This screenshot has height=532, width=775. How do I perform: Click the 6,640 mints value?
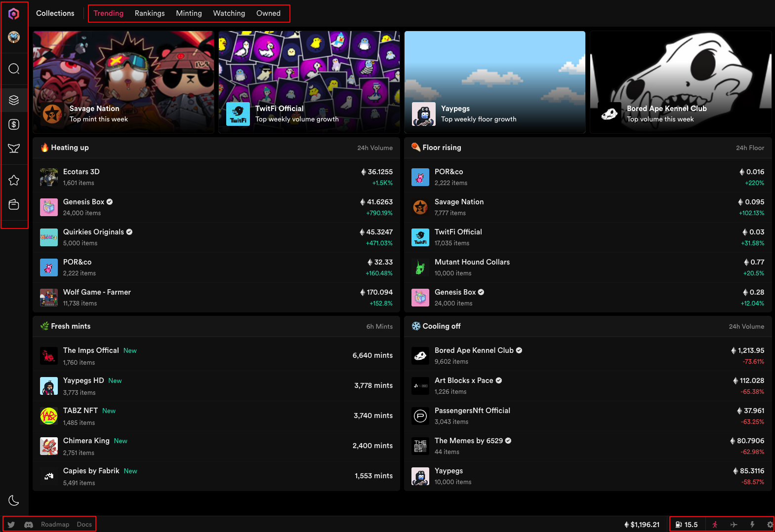pyautogui.click(x=372, y=355)
